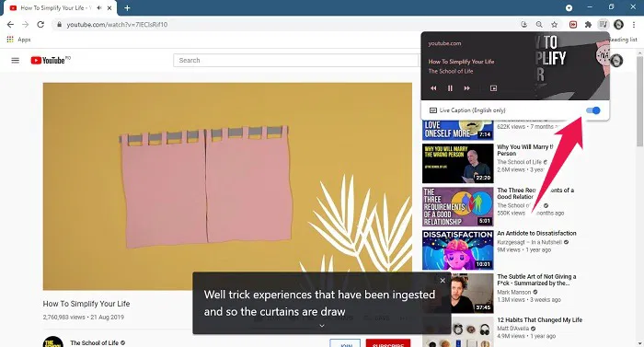Select the How To Simplify Your Life tab
Viewport: 644px width, 347px height.
(x=60, y=7)
